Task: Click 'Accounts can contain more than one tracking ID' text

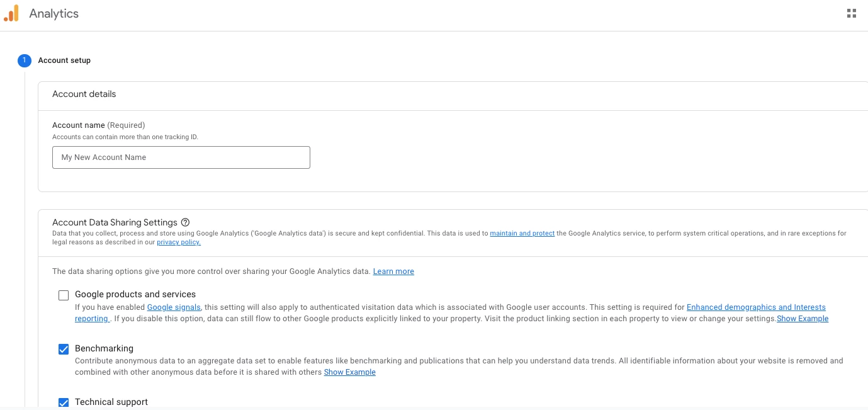Action: pyautogui.click(x=125, y=137)
